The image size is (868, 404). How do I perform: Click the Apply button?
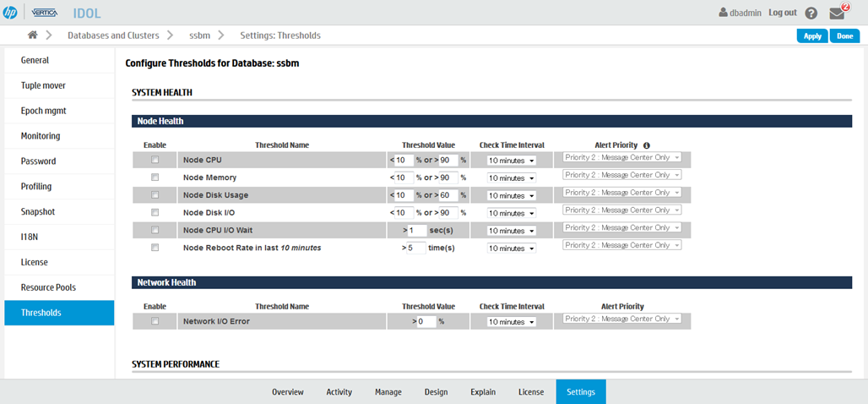pos(812,36)
